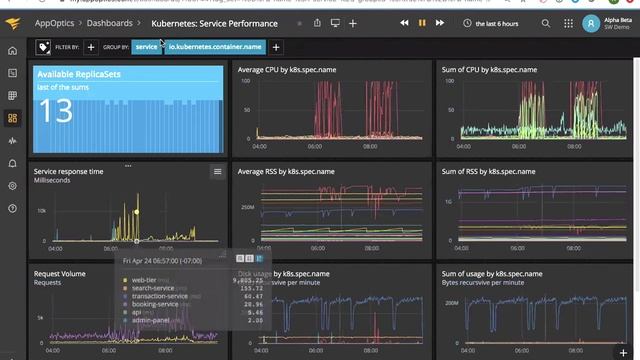
Task: Click the 'Sum of RSS by k8s.spec.name' chart title
Action: tap(488, 172)
